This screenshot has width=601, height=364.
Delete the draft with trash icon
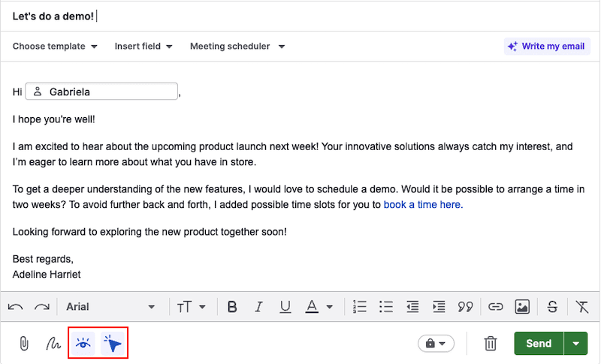[491, 344]
